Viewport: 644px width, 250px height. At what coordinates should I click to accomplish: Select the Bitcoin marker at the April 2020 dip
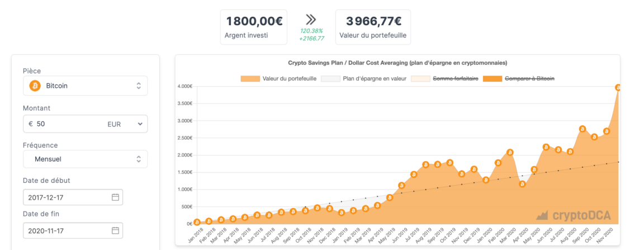tap(522, 183)
